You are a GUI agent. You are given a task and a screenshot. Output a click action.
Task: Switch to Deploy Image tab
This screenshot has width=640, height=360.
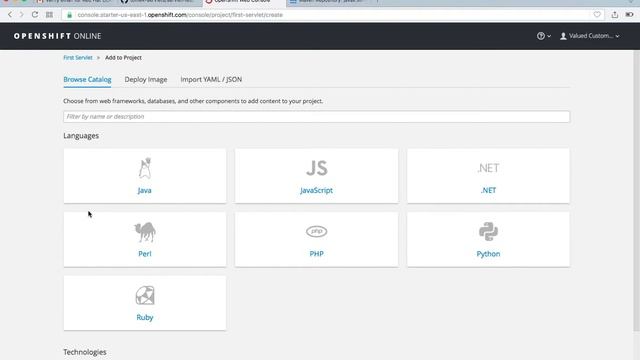coord(146,79)
